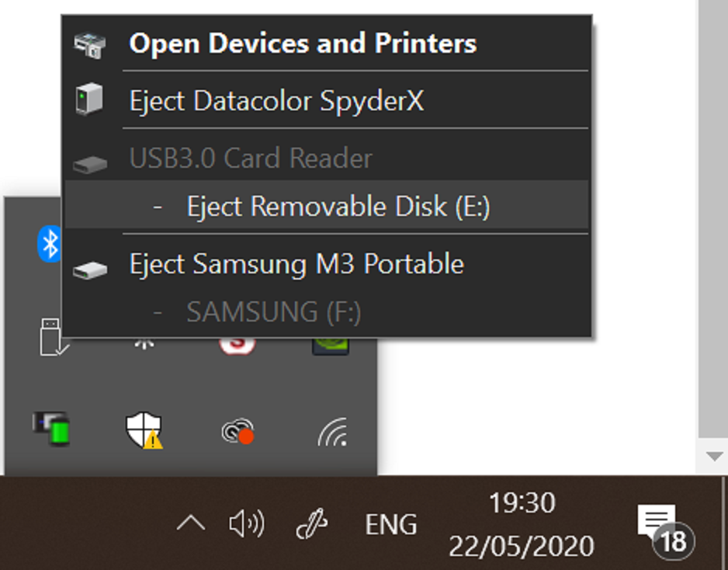Screen dimensions: 728x570
Task: Click the Bluetooth tray icon
Action: click(x=49, y=245)
